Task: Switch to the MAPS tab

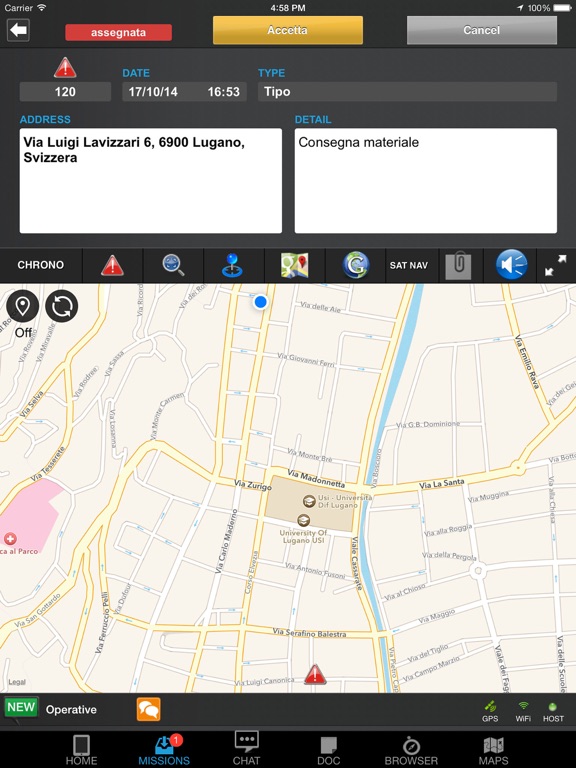Action: pyautogui.click(x=493, y=750)
